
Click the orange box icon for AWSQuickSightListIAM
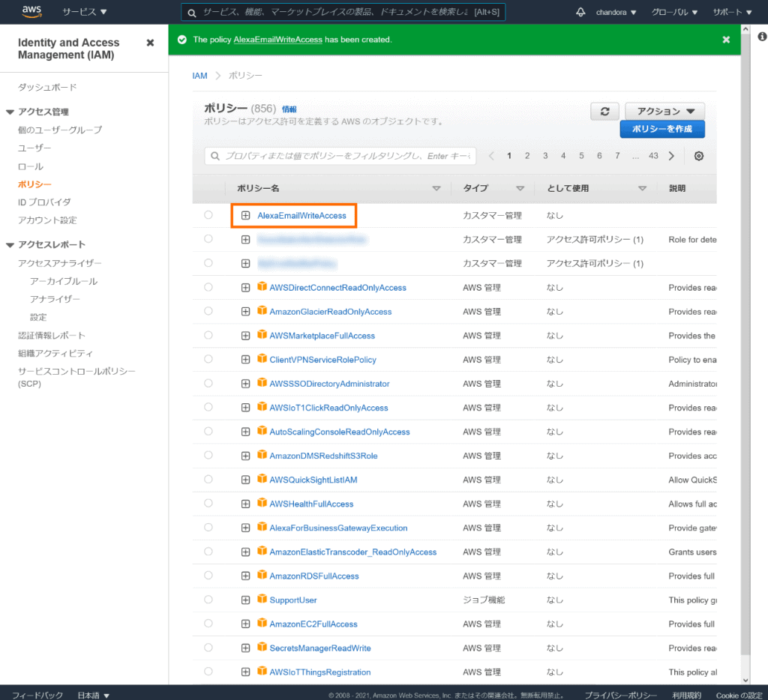[x=262, y=479]
